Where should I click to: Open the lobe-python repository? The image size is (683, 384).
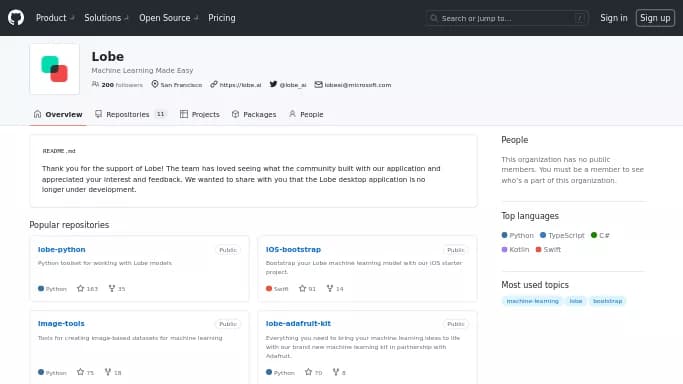click(61, 249)
